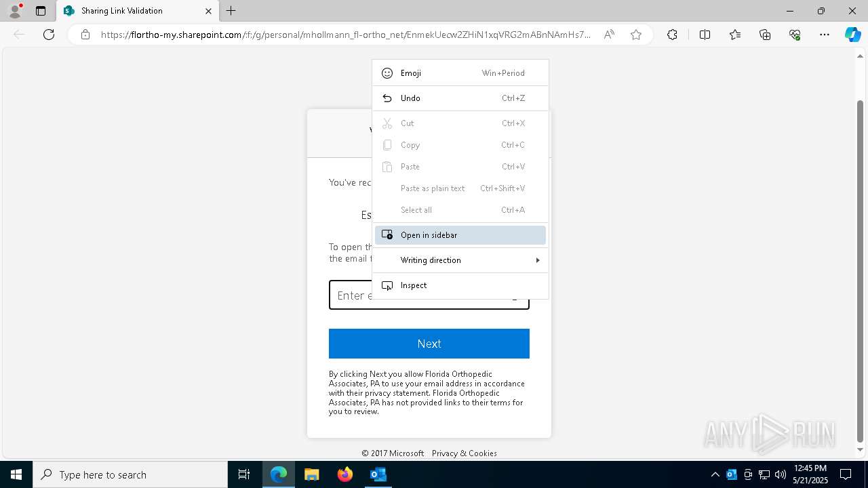Click the taskbar search box
This screenshot has height=488, width=868.
(130, 474)
